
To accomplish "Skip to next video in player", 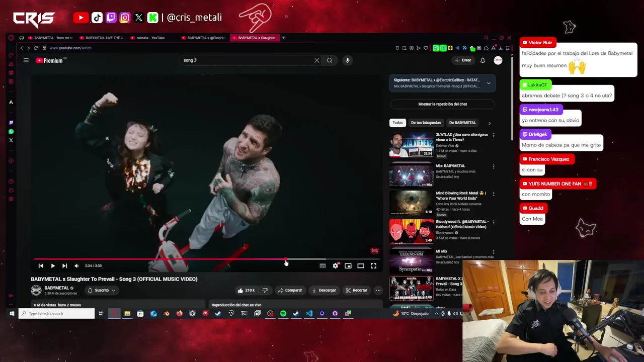I will tap(64, 266).
